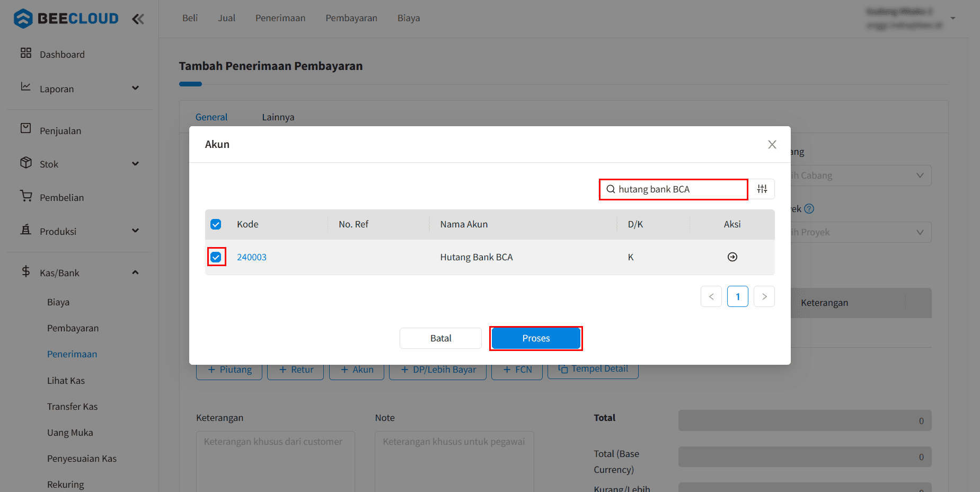Screen dimensions: 980x492
Task: Open Dashboard from sidebar
Action: tap(61, 55)
